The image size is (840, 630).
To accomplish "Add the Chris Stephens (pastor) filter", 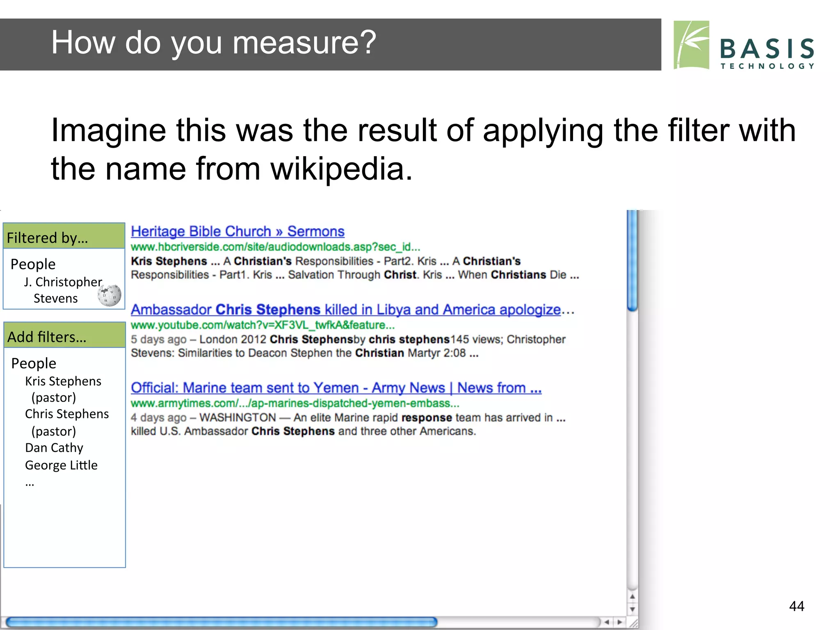I will 66,422.
